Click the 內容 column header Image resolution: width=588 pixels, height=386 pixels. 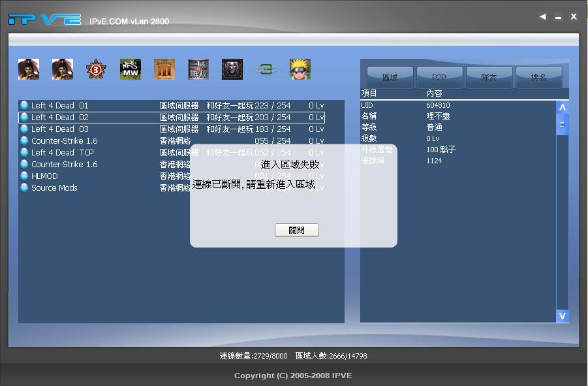click(x=434, y=93)
